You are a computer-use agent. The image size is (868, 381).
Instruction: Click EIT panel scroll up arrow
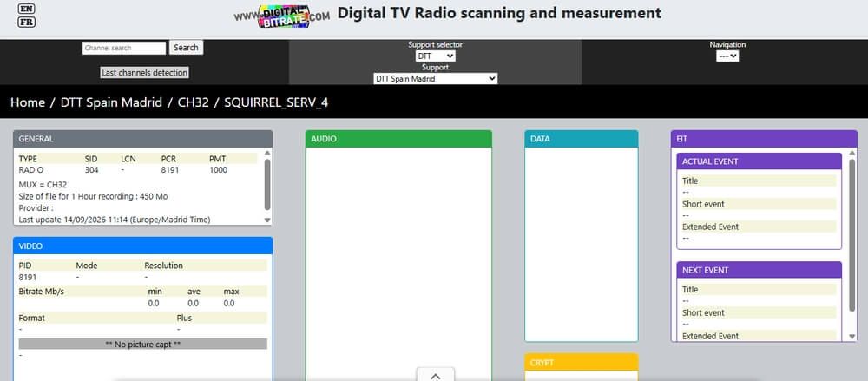pos(852,153)
